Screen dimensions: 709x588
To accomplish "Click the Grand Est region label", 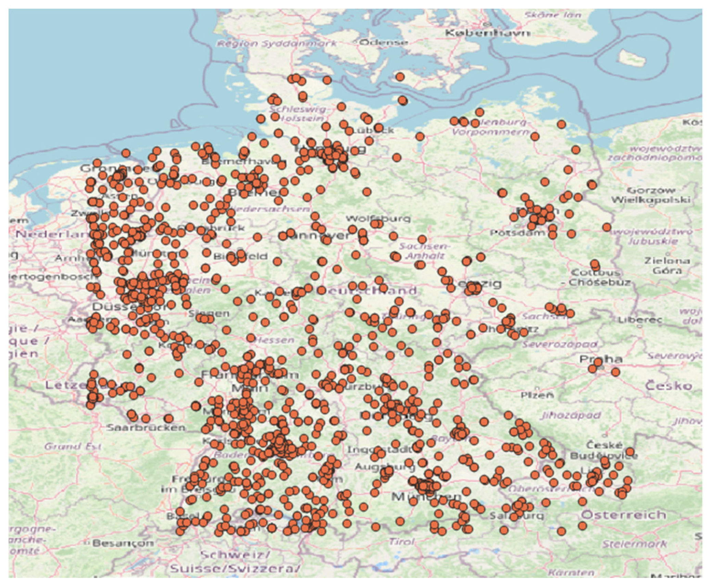I will (73, 446).
